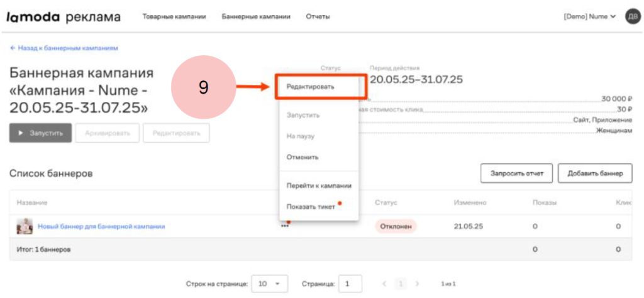Click the period 20.05.25–31.07.25 text
Screen dimensions: 644x298
click(416, 80)
